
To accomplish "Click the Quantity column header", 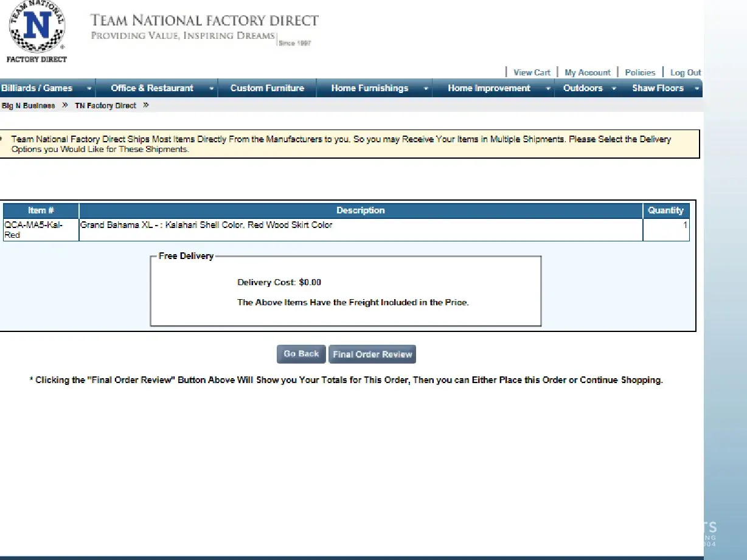I will pyautogui.click(x=665, y=210).
